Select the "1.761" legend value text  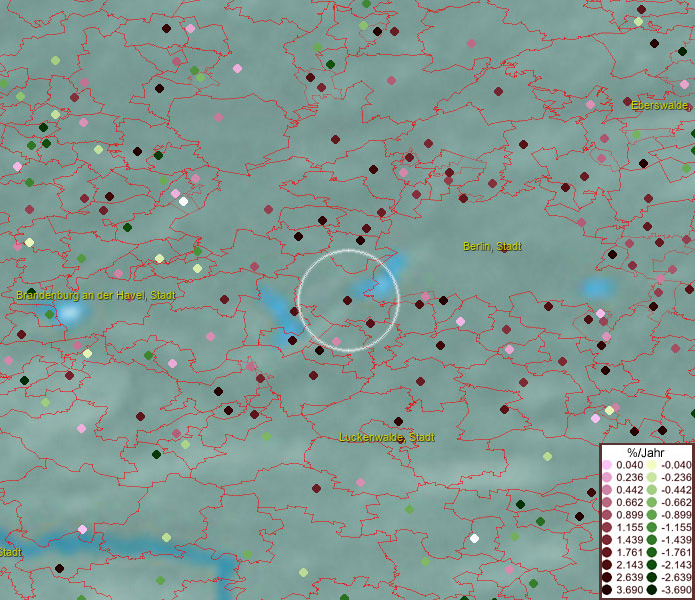click(629, 553)
